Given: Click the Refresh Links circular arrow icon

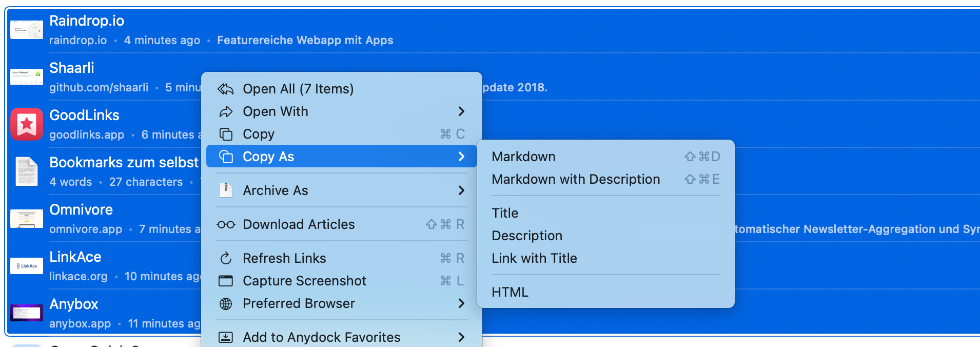Looking at the screenshot, I should pyautogui.click(x=226, y=258).
